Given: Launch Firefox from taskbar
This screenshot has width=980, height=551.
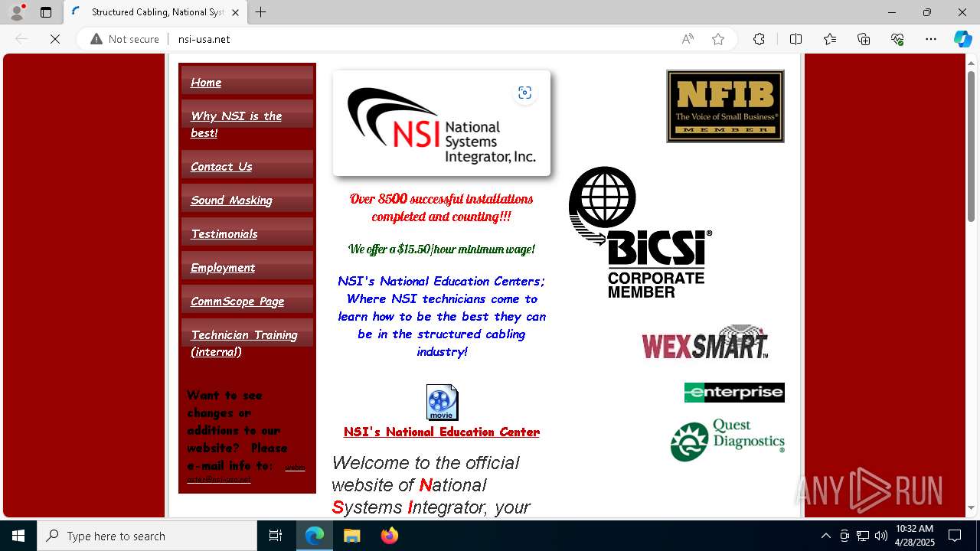Looking at the screenshot, I should [x=390, y=536].
